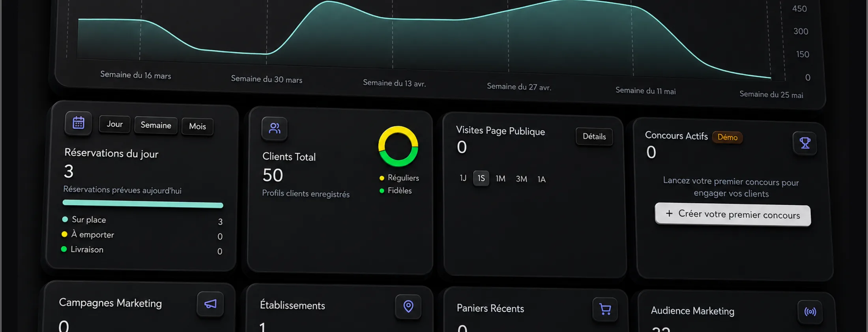
Task: Click the Semaine du 11 mai axis label
Action: [x=645, y=91]
